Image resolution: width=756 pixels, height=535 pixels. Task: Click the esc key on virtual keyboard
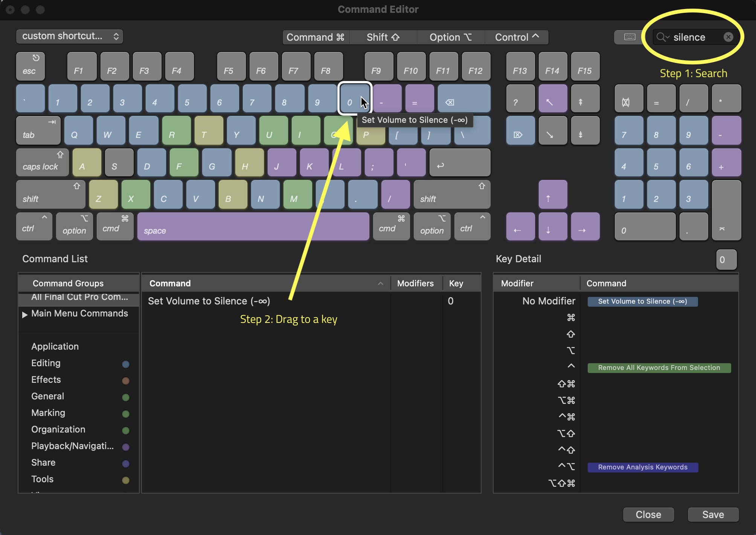click(x=30, y=66)
